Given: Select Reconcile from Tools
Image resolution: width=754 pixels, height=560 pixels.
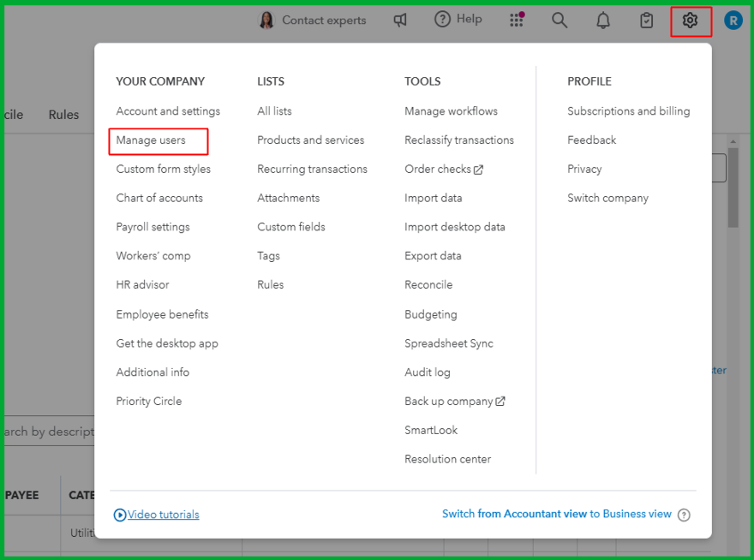Looking at the screenshot, I should pyautogui.click(x=428, y=284).
